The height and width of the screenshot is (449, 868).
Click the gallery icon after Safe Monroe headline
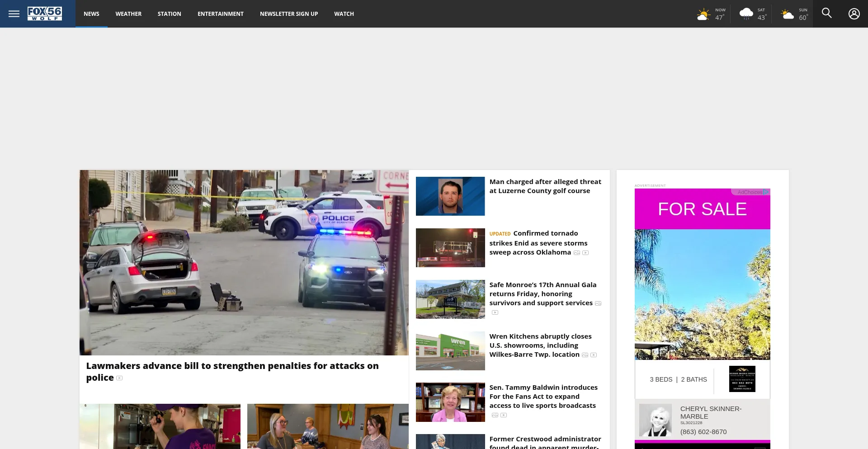coord(598,303)
